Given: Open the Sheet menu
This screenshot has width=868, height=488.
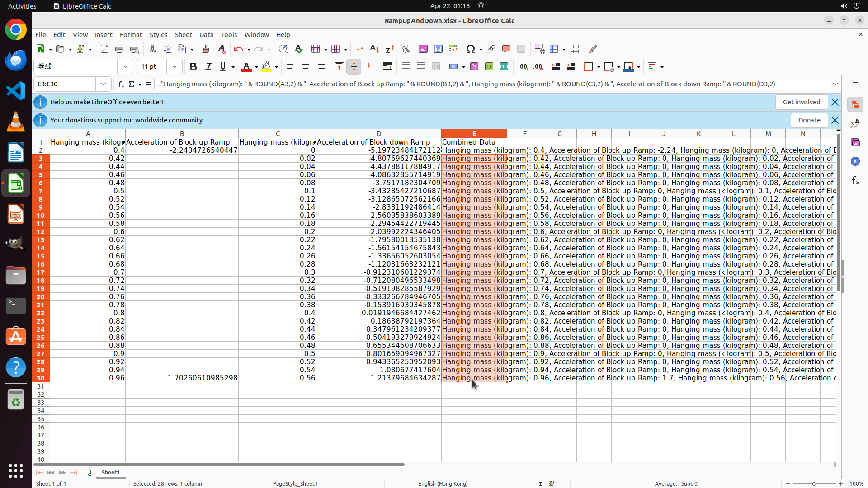Looking at the screenshot, I should (x=183, y=35).
